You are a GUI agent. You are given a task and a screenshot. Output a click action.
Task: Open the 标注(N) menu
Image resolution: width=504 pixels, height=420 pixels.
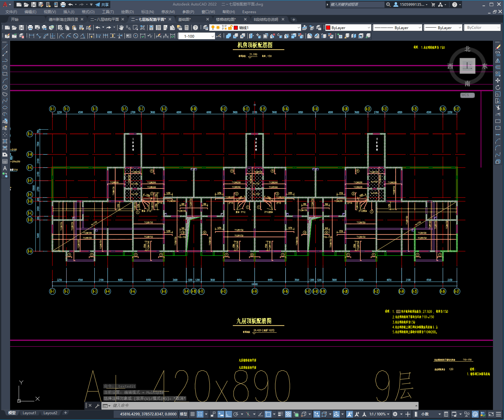tap(148, 12)
